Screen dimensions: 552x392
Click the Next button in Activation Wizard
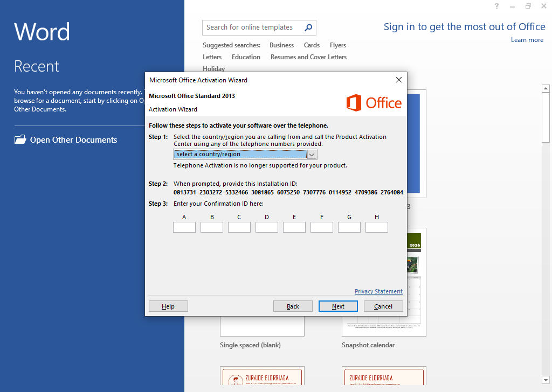pyautogui.click(x=338, y=306)
